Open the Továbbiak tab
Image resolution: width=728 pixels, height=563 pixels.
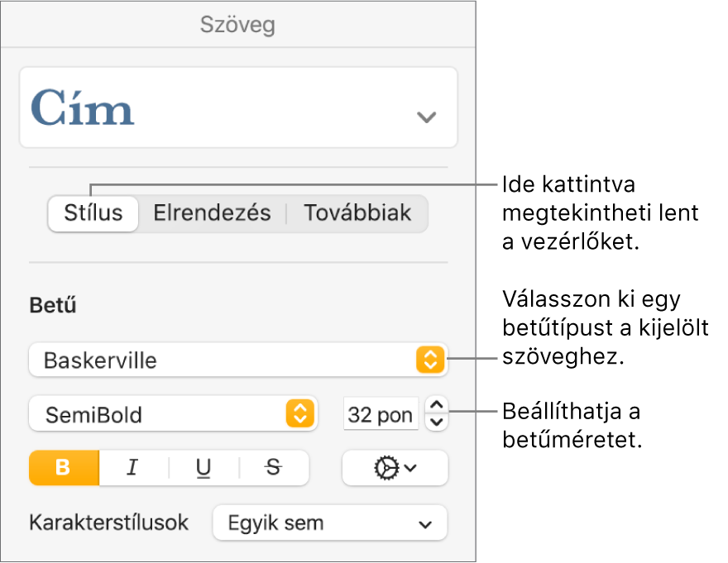click(x=357, y=212)
